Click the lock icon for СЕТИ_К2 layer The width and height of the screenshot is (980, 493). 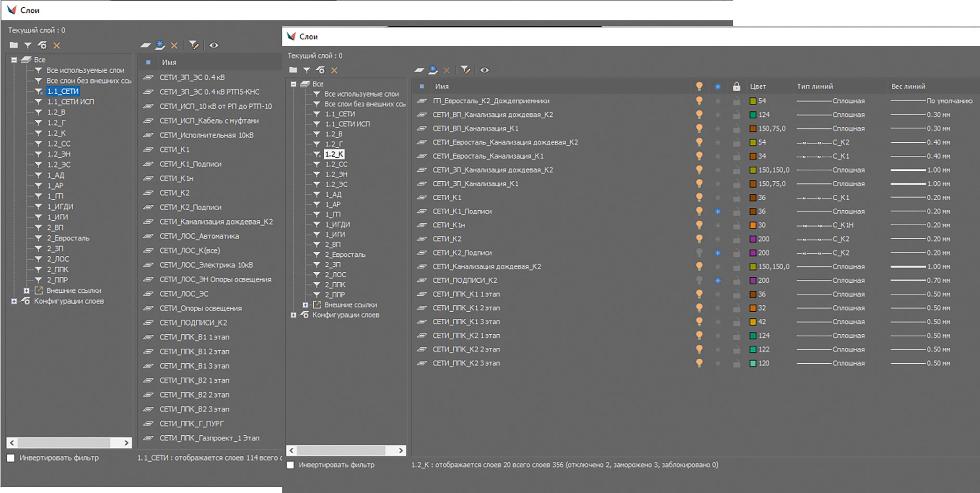tap(737, 239)
